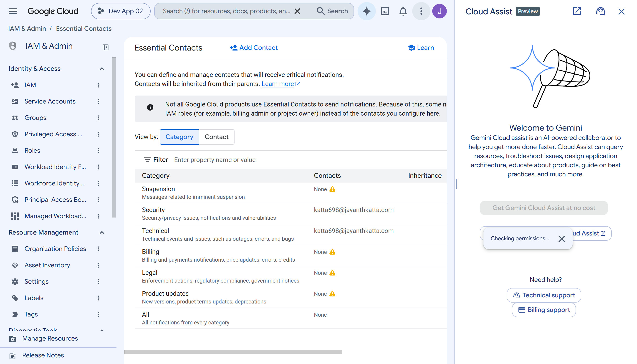Click the Product updates warning triangle icon

[332, 294]
